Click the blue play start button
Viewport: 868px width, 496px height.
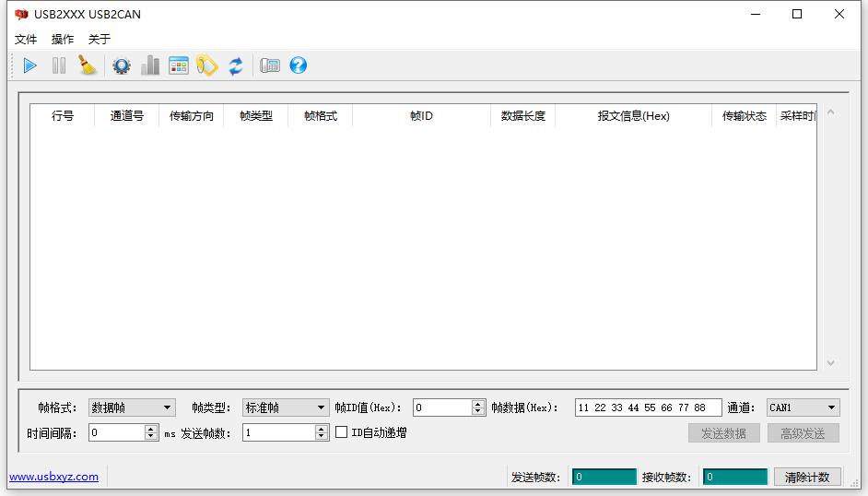point(30,65)
